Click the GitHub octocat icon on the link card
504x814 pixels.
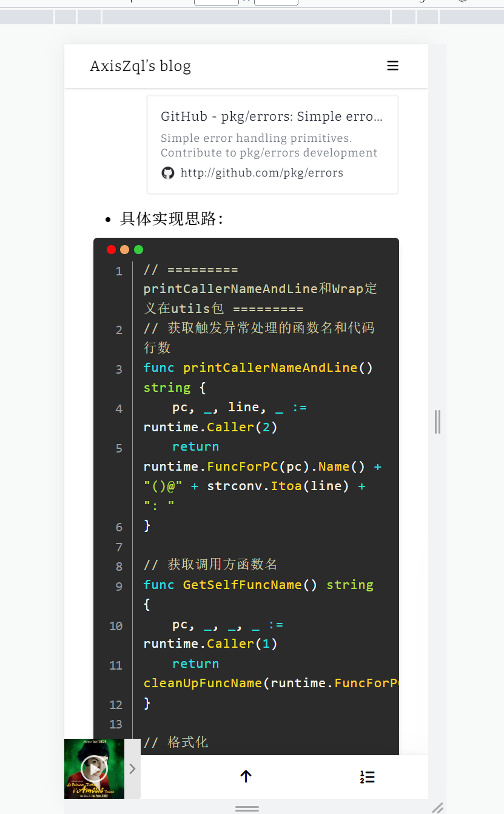coord(167,173)
